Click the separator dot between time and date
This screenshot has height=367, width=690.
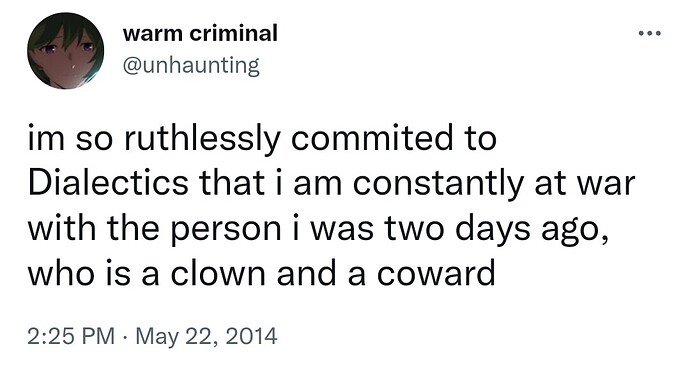[x=125, y=337]
